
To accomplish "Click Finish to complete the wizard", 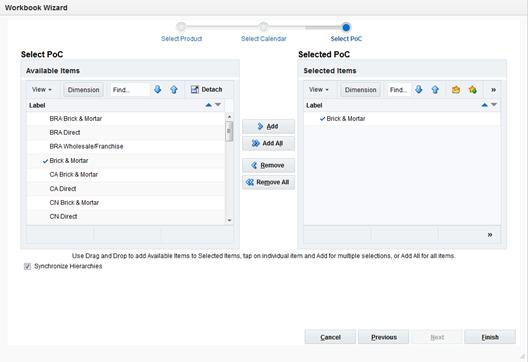I will point(490,337).
